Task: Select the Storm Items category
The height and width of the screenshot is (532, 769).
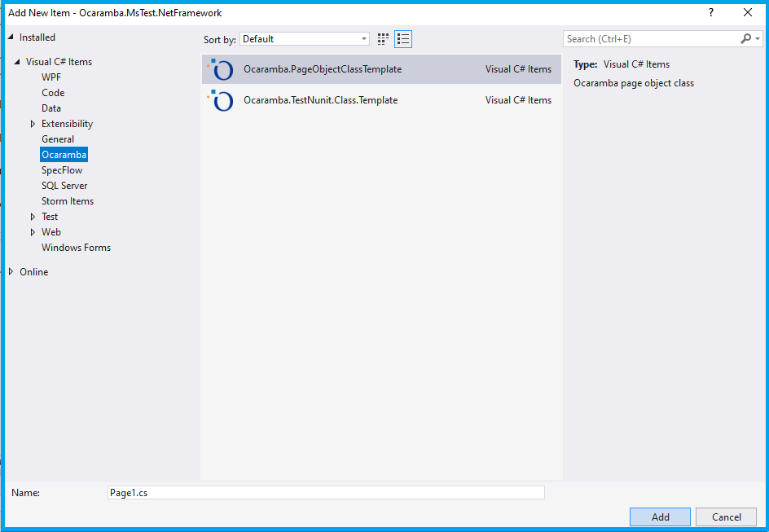Action: 68,201
